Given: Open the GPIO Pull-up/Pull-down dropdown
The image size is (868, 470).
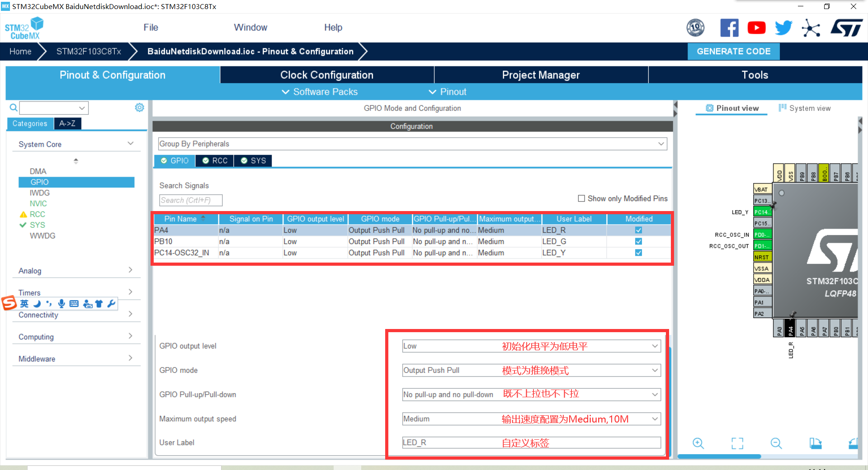Looking at the screenshot, I should point(532,395).
